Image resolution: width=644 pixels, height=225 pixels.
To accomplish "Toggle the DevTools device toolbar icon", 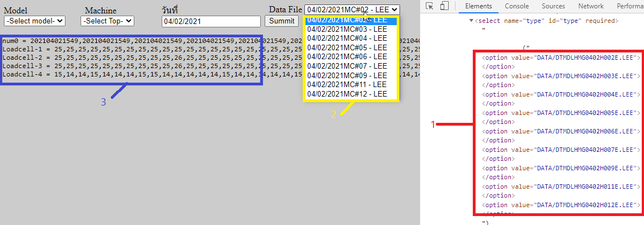I will click(444, 6).
